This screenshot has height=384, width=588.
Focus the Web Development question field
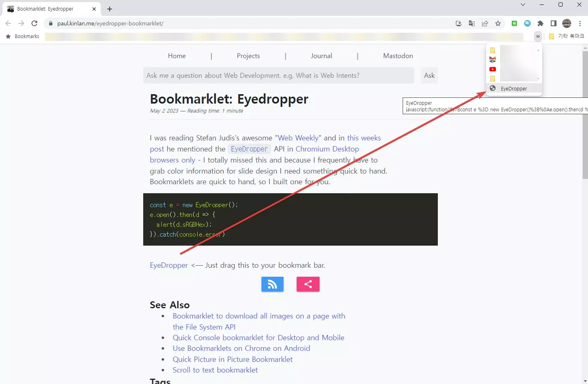[x=279, y=75]
